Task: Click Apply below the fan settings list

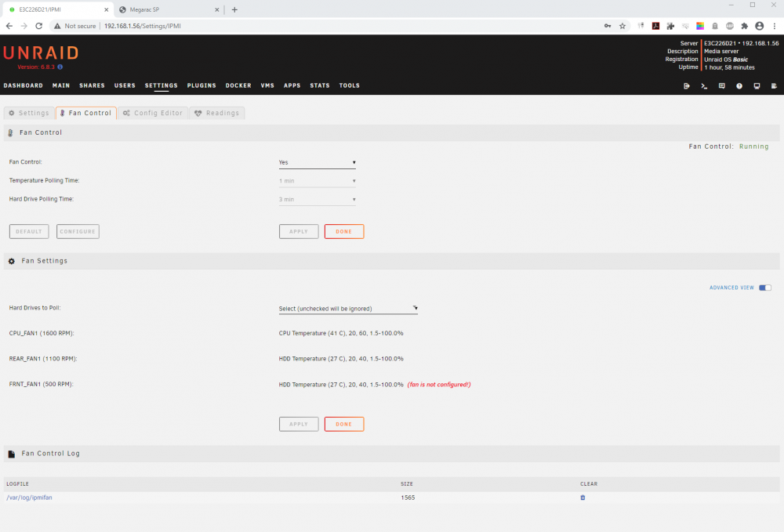Action: (299, 424)
